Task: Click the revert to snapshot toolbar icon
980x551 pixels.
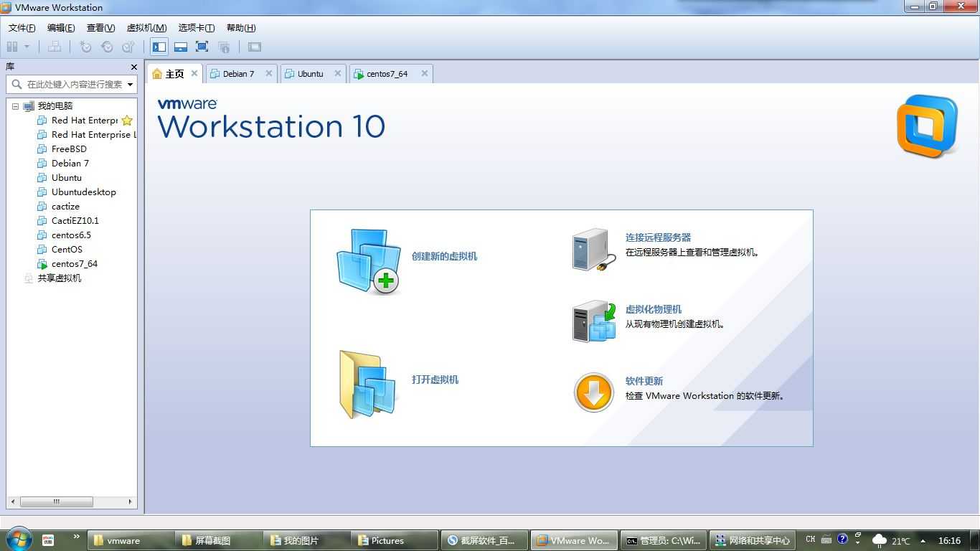Action: pyautogui.click(x=107, y=47)
